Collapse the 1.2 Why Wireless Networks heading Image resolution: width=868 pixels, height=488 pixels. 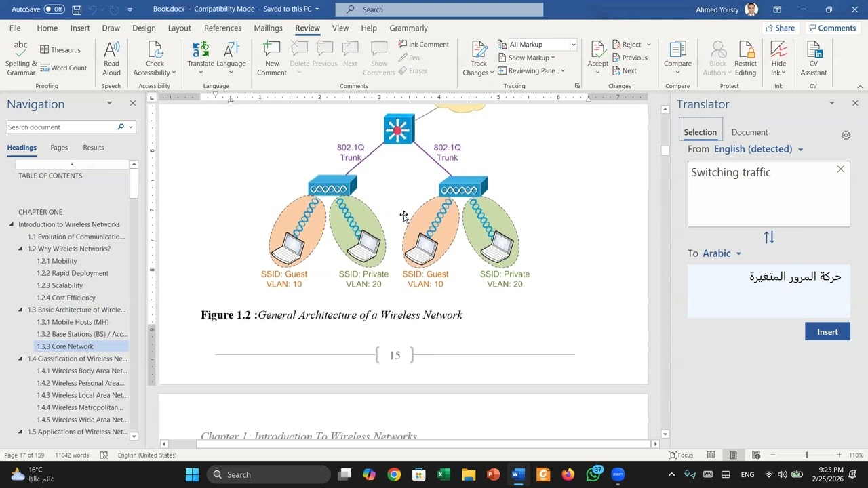pyautogui.click(x=20, y=249)
